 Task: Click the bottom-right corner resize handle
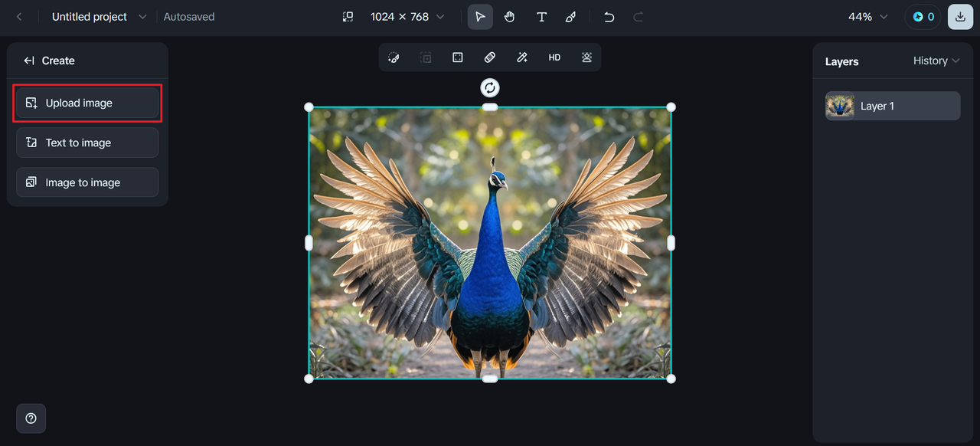[671, 379]
